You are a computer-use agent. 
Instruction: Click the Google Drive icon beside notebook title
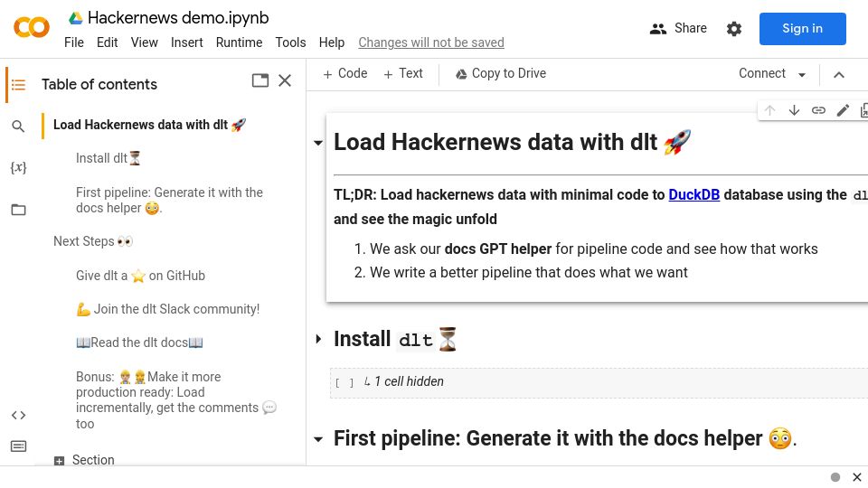coord(75,18)
